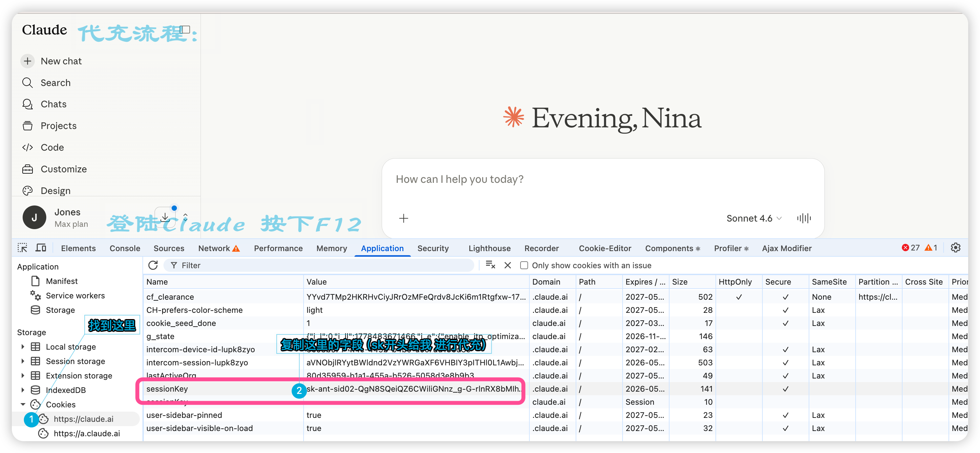Toggle the device toolbar icon
The height and width of the screenshot is (453, 980).
(x=41, y=248)
